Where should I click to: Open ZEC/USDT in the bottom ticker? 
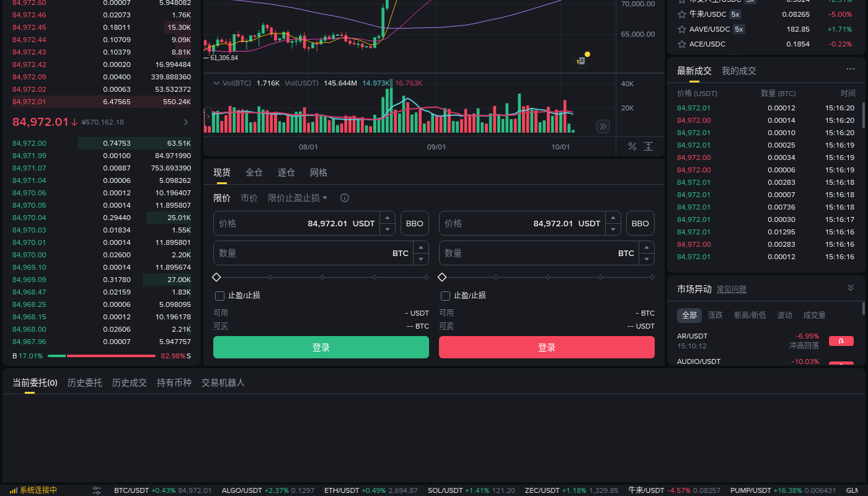pos(571,490)
